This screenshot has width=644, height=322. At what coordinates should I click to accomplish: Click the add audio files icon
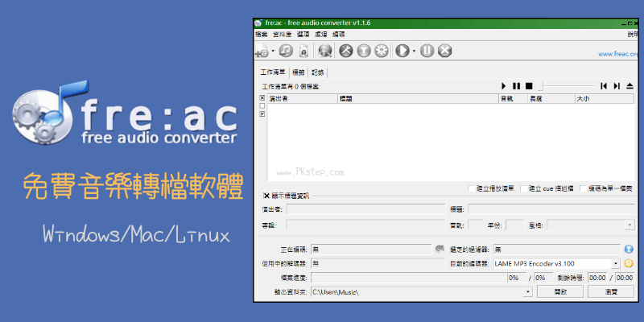pos(262,51)
